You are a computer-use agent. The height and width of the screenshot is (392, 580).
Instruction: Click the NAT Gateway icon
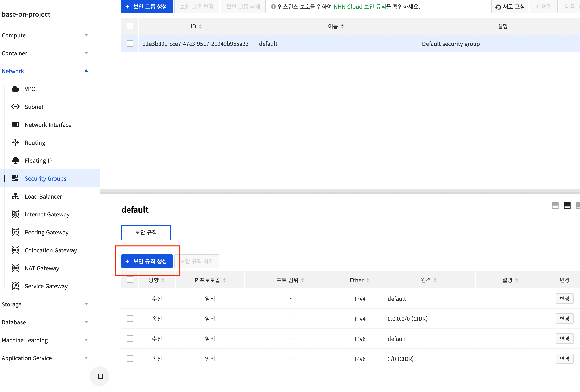[x=15, y=268]
